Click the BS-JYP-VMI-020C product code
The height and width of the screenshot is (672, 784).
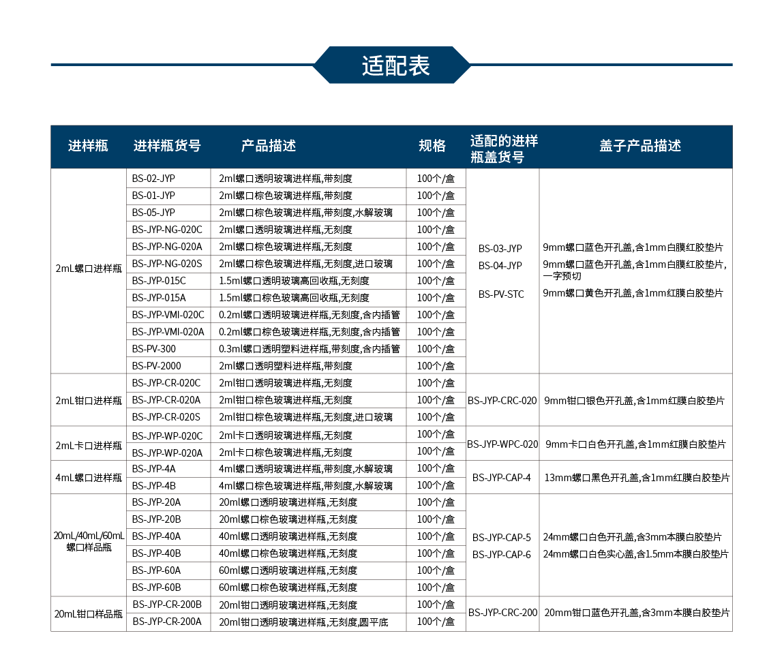(168, 314)
